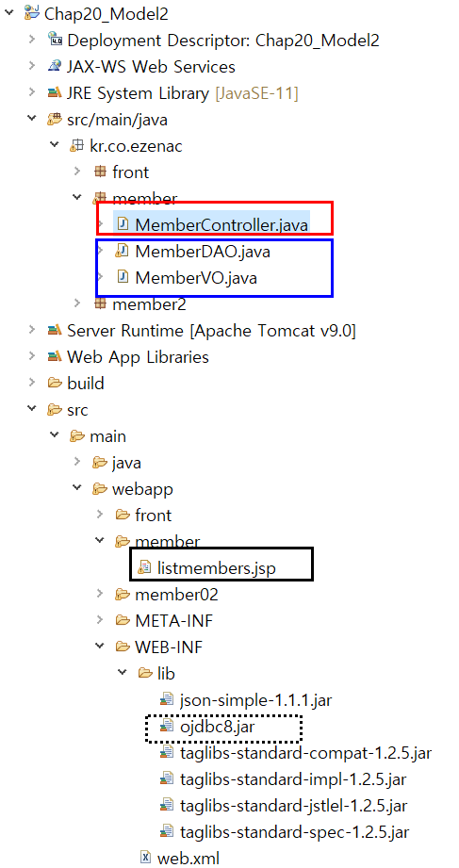Click the Chap20_Model2 project icon
Viewport: 459px width, 868px height.
(31, 13)
